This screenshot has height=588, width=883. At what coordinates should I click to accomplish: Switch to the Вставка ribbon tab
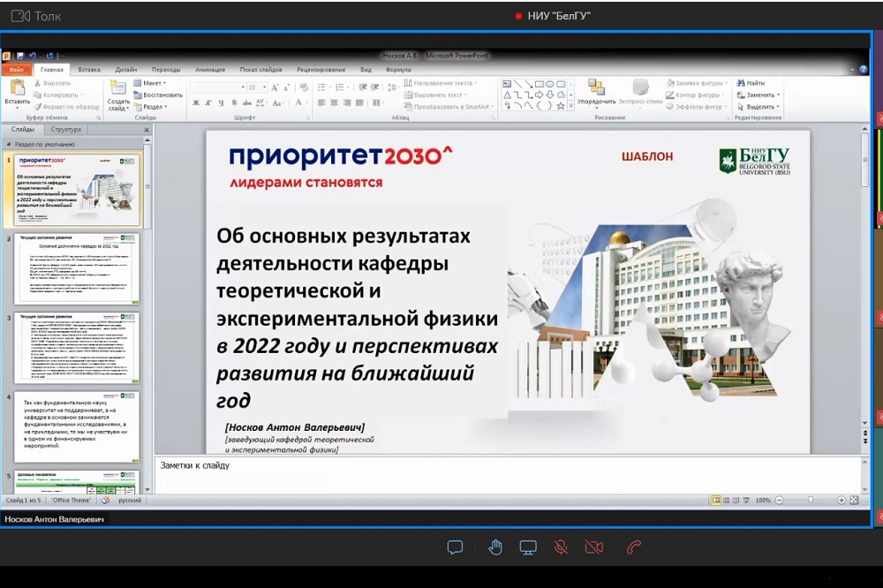89,69
